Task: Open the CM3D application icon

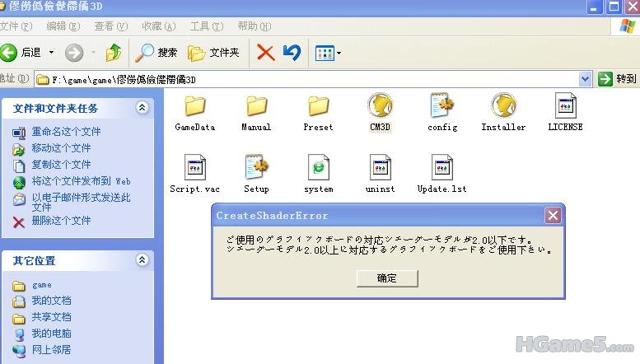Action: tap(380, 106)
